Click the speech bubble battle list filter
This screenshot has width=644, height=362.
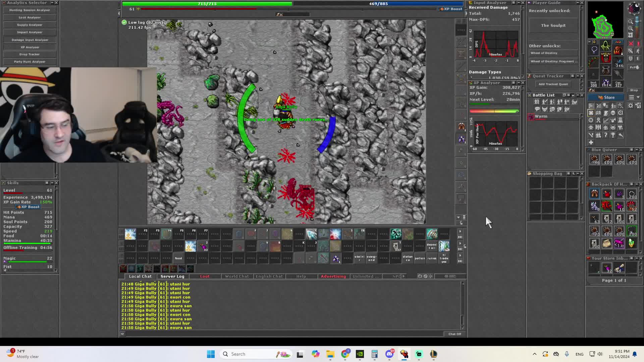[537, 109]
